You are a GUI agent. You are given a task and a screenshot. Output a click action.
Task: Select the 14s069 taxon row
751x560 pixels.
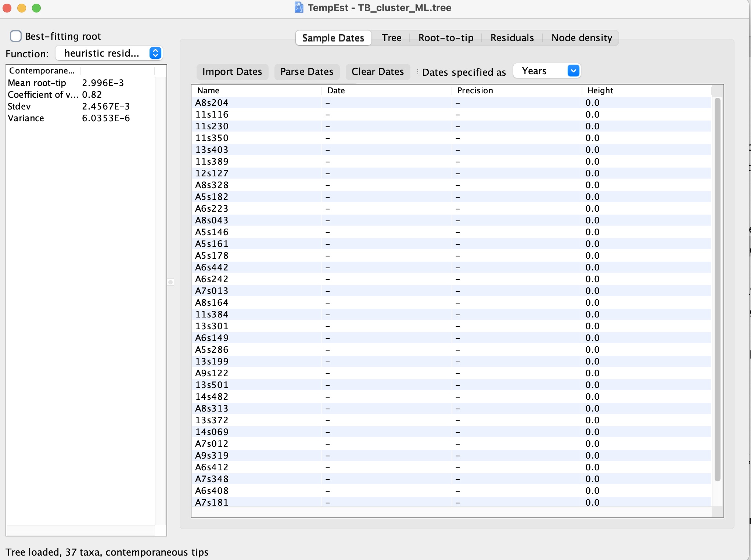pyautogui.click(x=451, y=432)
